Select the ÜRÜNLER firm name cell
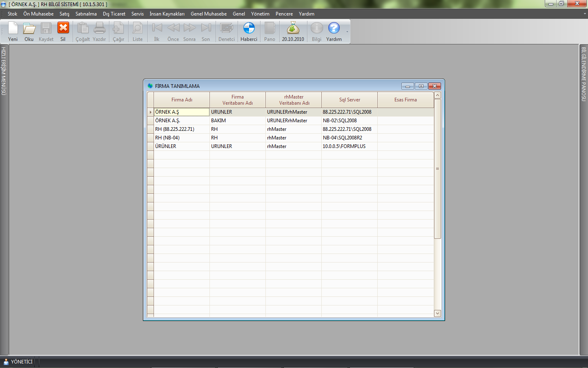Image resolution: width=588 pixels, height=368 pixels. (181, 146)
